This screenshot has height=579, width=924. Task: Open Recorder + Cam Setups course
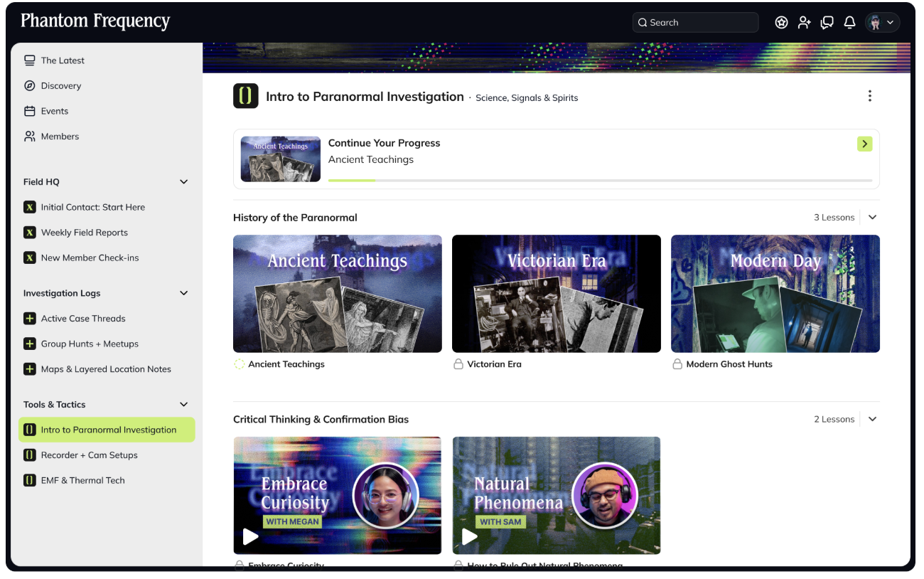[x=89, y=455]
